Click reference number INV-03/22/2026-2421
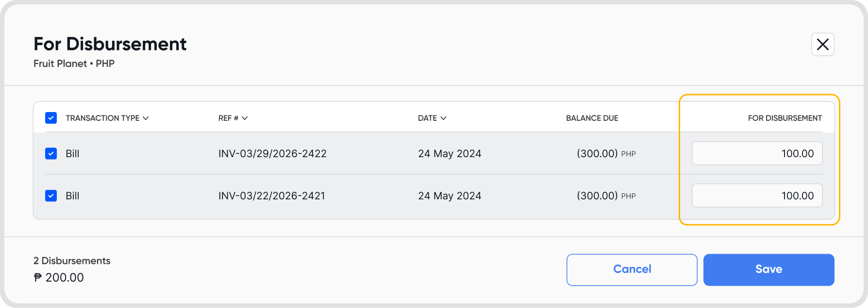The width and height of the screenshot is (868, 308). [x=271, y=196]
